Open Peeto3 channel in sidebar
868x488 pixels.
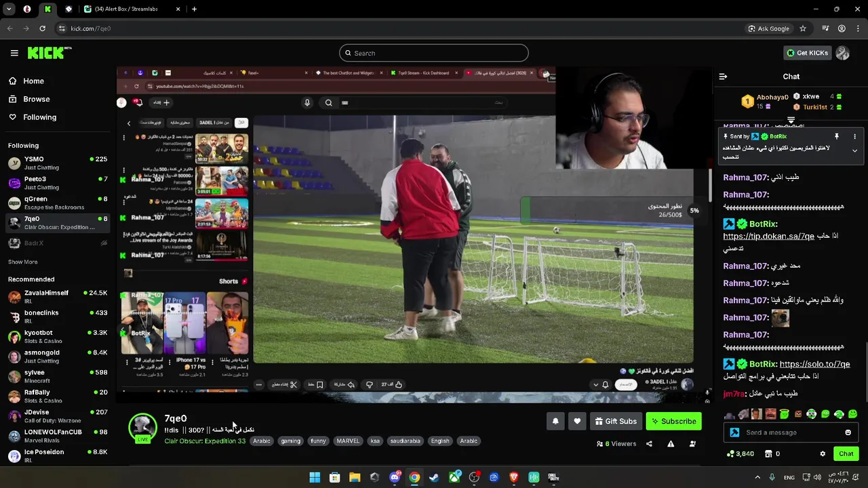tap(57, 183)
